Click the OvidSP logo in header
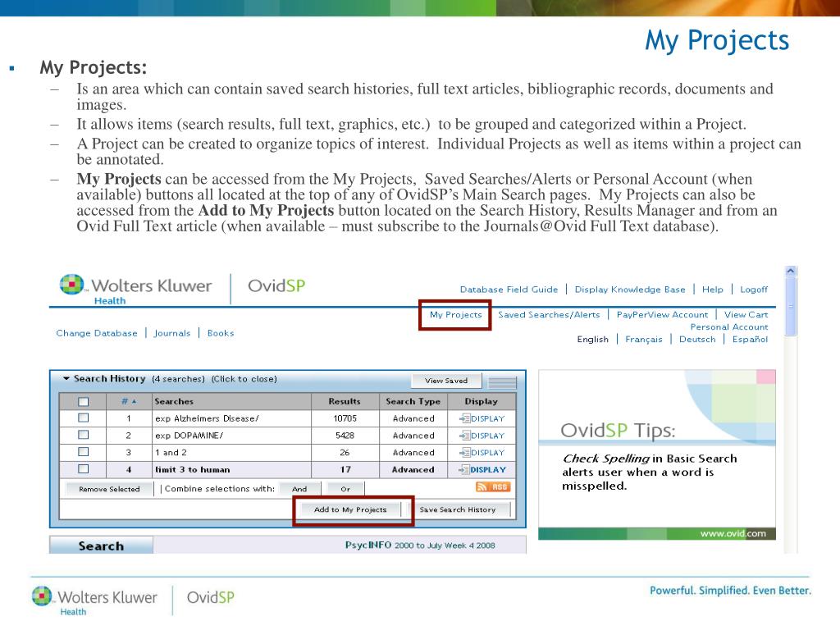Screen dimensions: 840x630 point(276,285)
